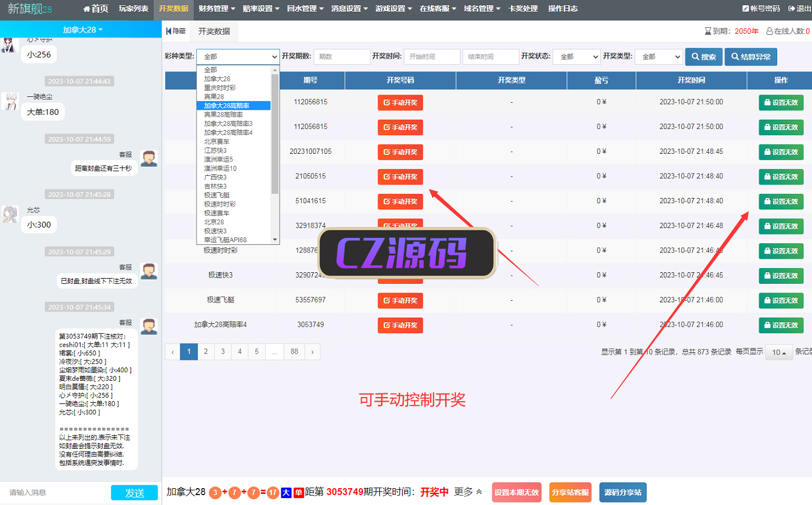Open the 开奖状态 status dropdown

pos(576,57)
